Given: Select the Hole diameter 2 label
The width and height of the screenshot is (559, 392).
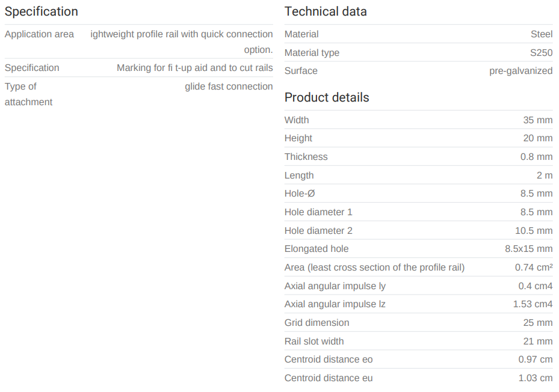Looking at the screenshot, I should (318, 231).
